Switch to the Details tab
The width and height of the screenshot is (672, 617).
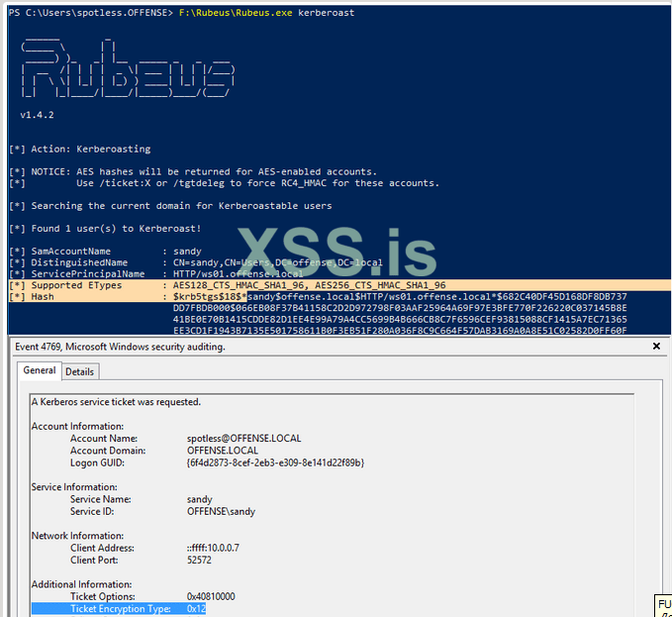click(80, 371)
